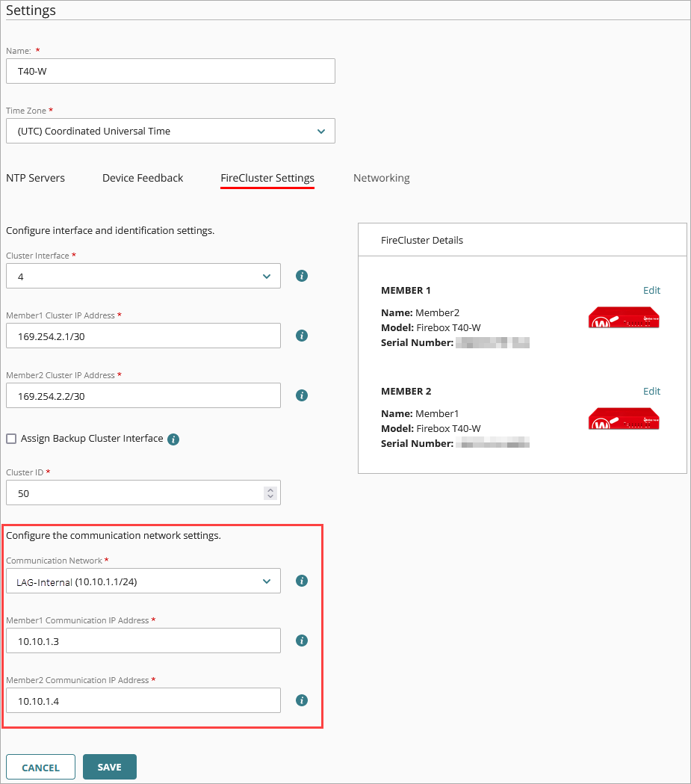691x784 pixels.
Task: Open the Cluster Interface info tooltip icon
Action: point(301,276)
